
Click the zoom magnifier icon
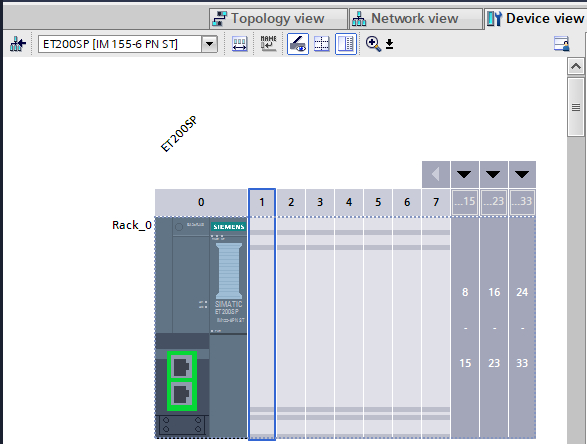pos(373,44)
